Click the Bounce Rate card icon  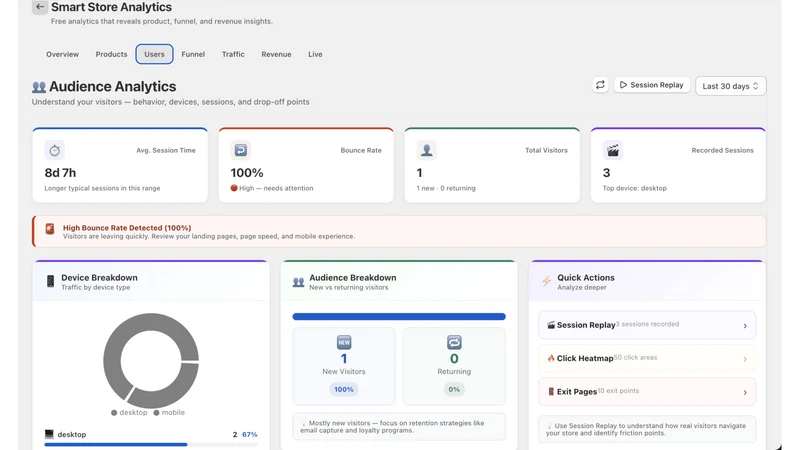(240, 150)
